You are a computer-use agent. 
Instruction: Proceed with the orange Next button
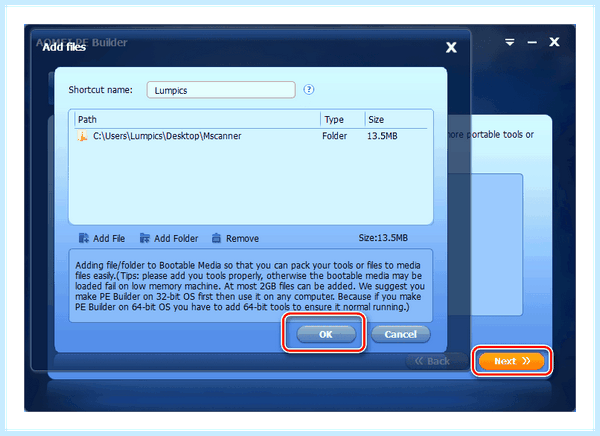pos(512,361)
